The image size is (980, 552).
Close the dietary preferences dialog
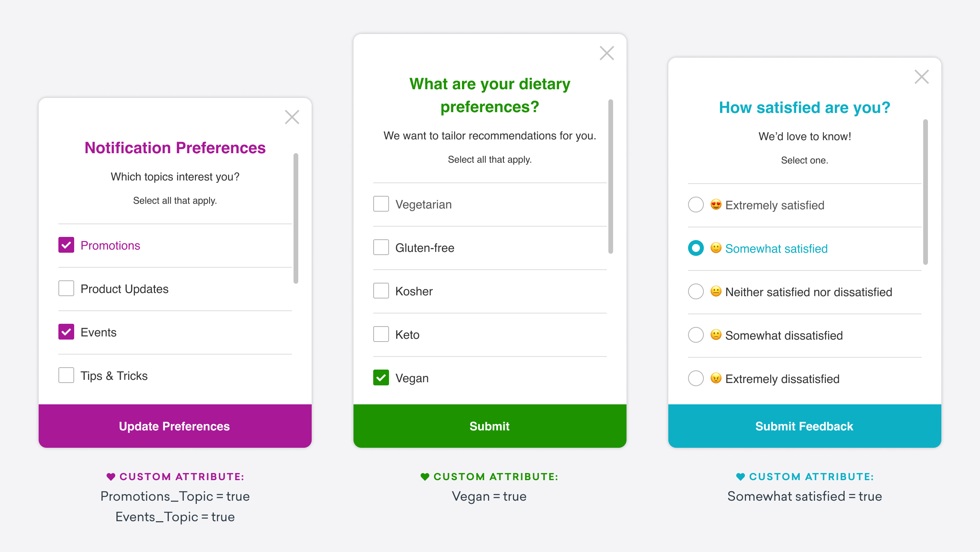[x=606, y=53]
